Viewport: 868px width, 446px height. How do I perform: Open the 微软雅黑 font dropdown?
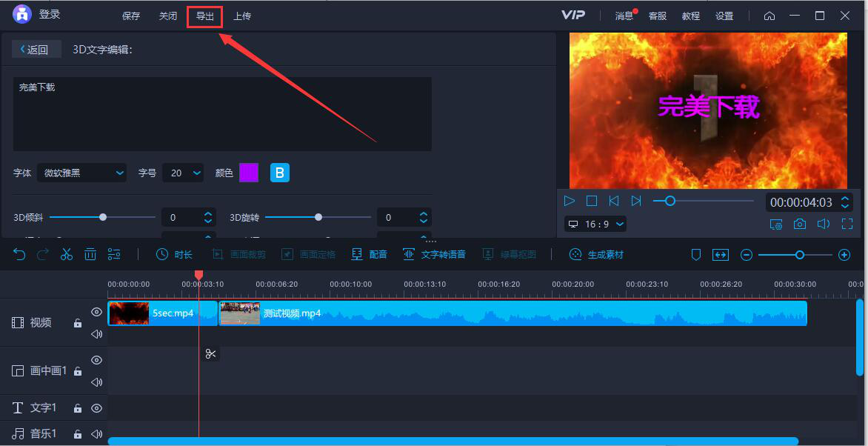point(81,173)
